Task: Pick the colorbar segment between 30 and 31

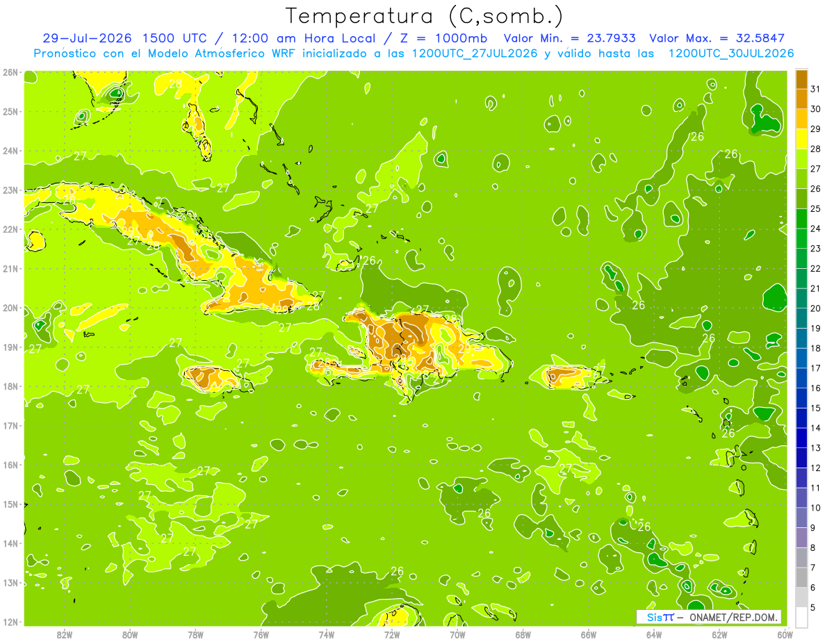Action: coord(801,99)
